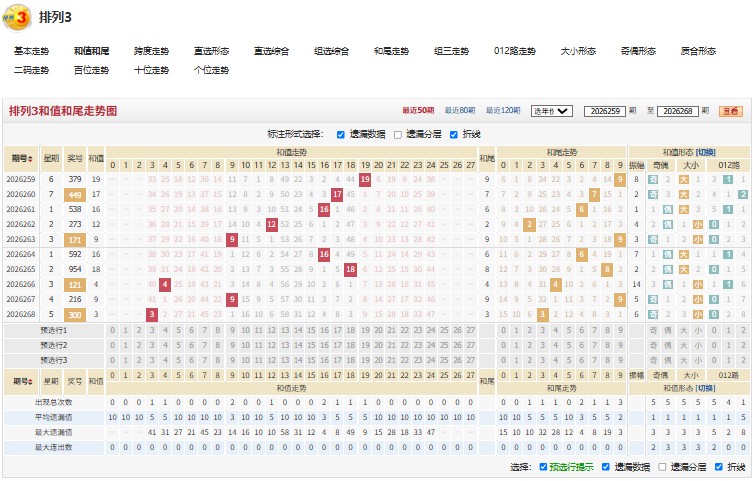
Task: Click period 2026259 row label
Action: click(x=21, y=180)
